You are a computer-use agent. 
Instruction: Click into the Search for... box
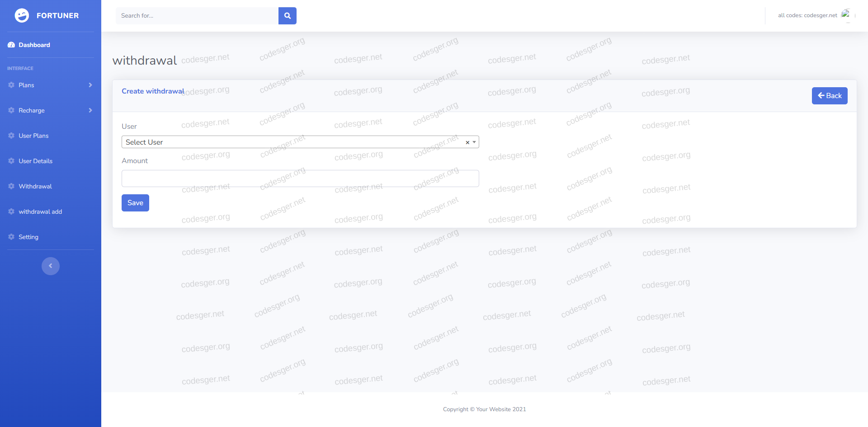(x=197, y=16)
